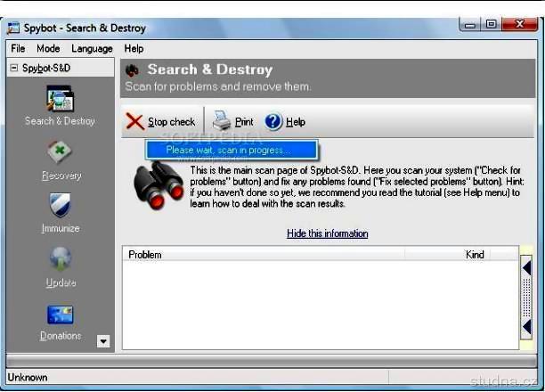This screenshot has height=392, width=545.
Task: Open the File menu
Action: pos(18,48)
